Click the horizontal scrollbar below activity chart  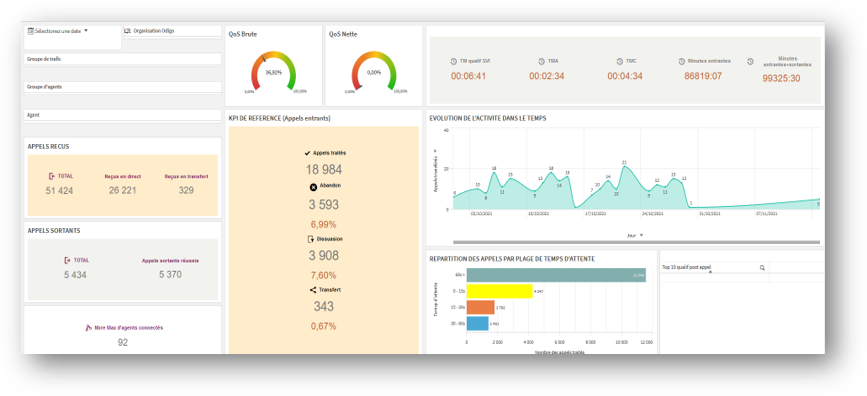click(636, 242)
